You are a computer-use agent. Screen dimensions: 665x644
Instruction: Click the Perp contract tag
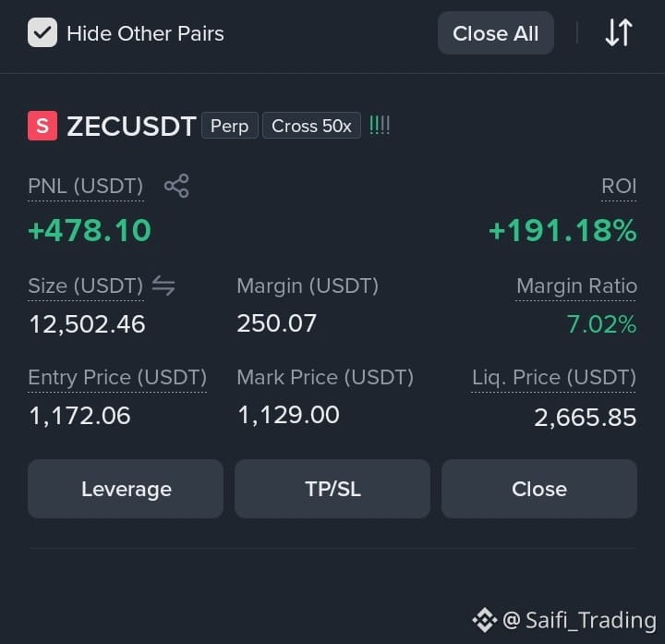[x=229, y=126]
